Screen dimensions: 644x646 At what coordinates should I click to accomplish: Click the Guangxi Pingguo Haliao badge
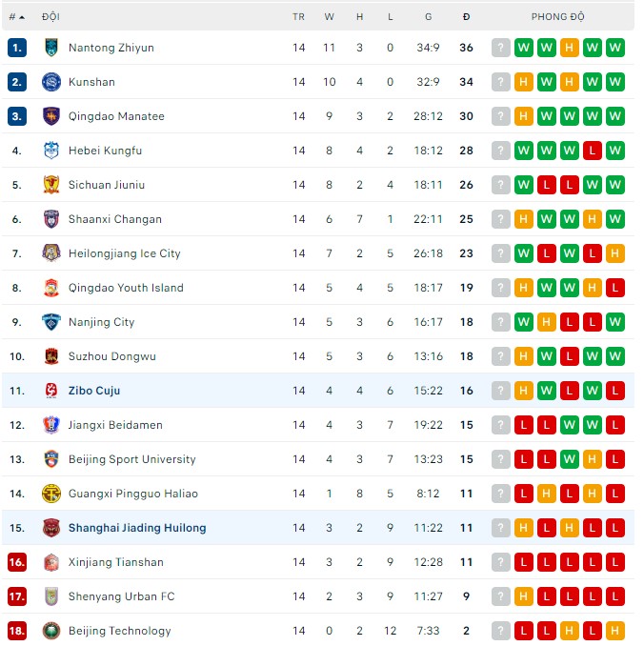[x=51, y=494]
